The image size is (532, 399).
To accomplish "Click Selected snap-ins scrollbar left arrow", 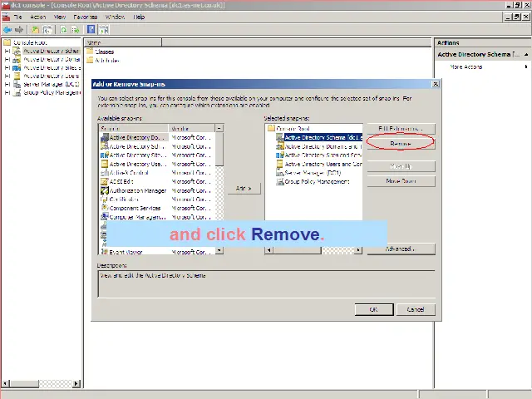I will [x=269, y=250].
